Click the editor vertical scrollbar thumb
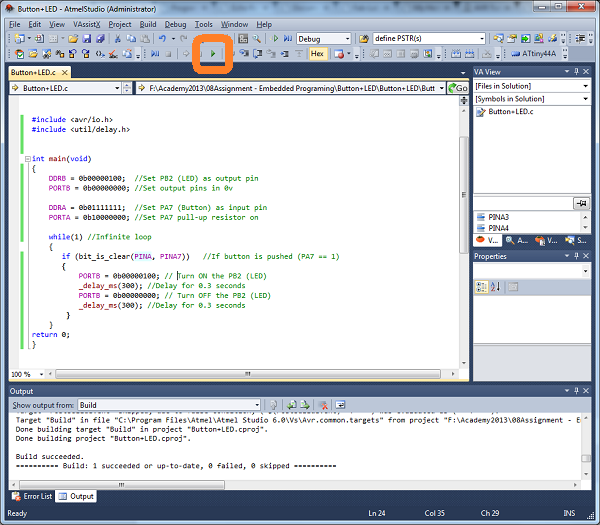This screenshot has height=525, width=600. pos(463,195)
